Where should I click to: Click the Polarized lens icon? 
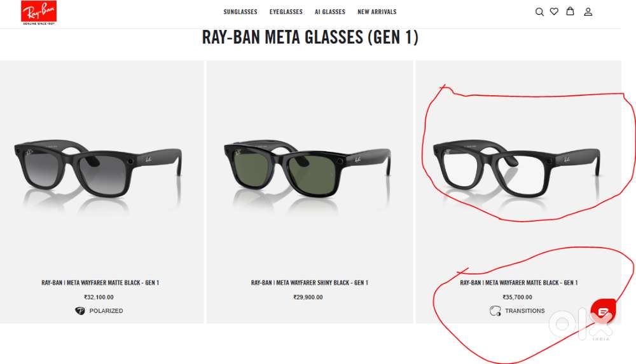click(x=80, y=311)
